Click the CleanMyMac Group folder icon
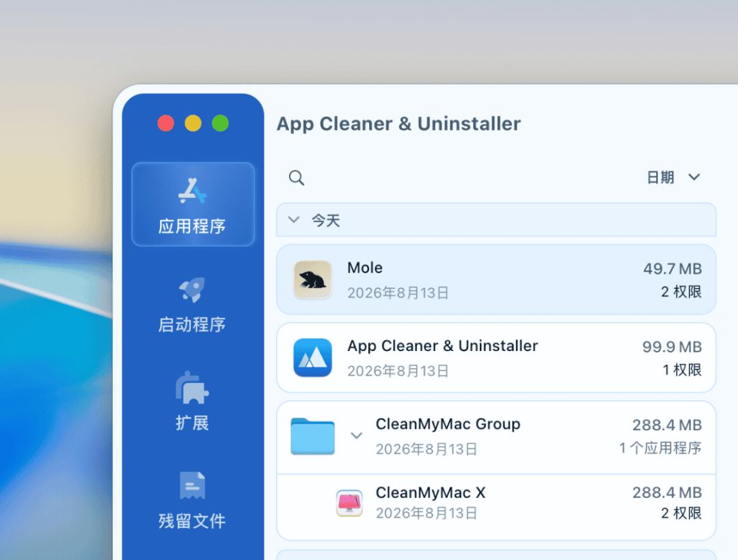Screen dimensions: 738x560 (x=312, y=436)
